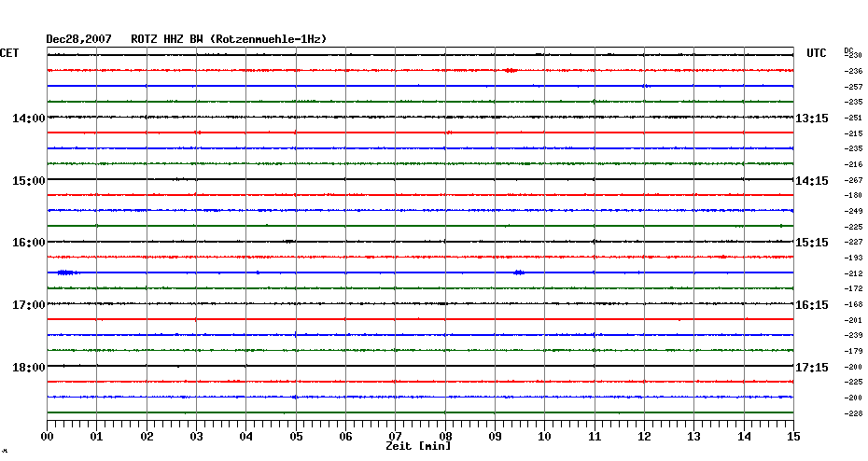Click DC offset value "-249"
The width and height of the screenshot is (868, 461).
853,212
